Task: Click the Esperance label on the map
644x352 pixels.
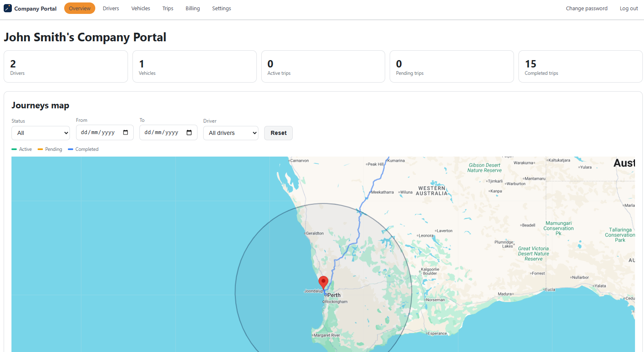Action: pos(438,334)
